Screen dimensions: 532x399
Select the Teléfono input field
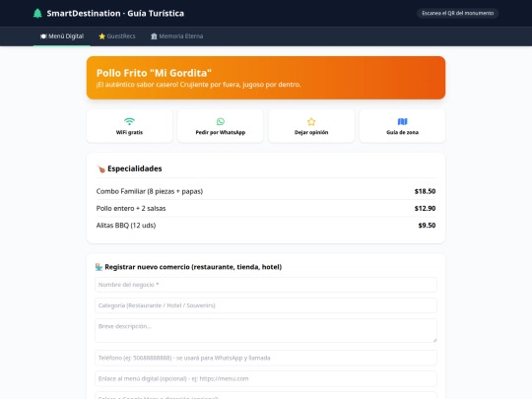pyautogui.click(x=266, y=358)
